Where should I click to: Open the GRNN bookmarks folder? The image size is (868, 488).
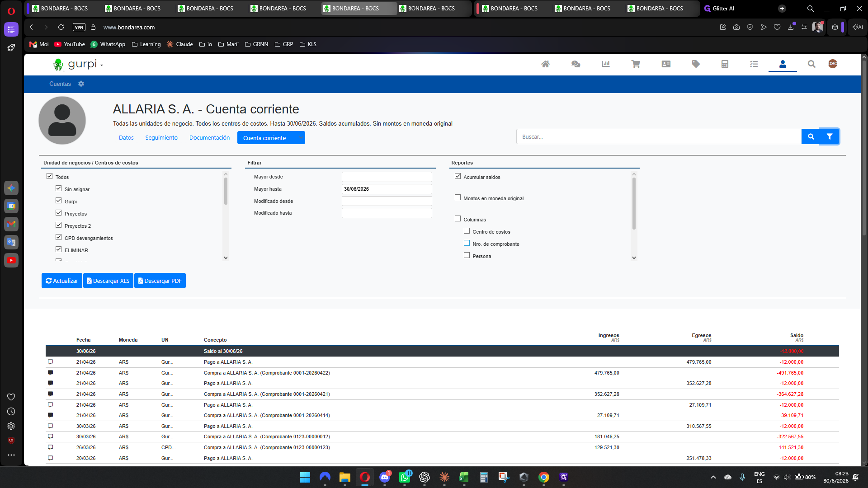[256, 44]
